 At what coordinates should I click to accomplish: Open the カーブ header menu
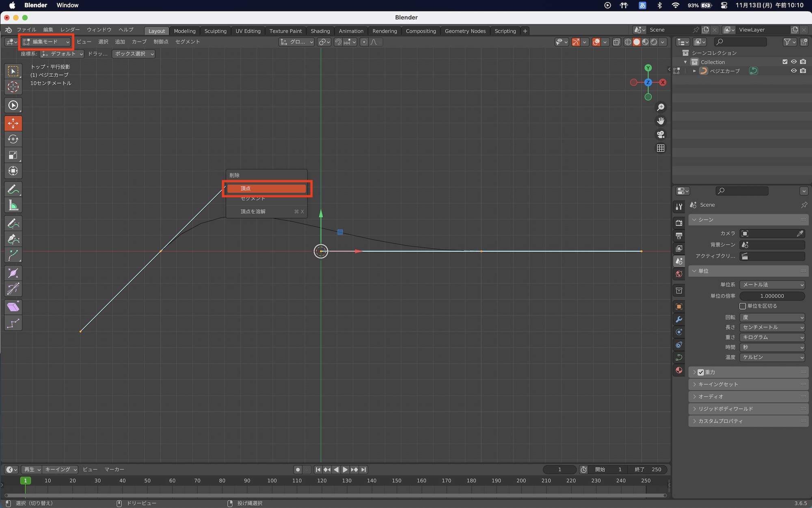point(139,42)
